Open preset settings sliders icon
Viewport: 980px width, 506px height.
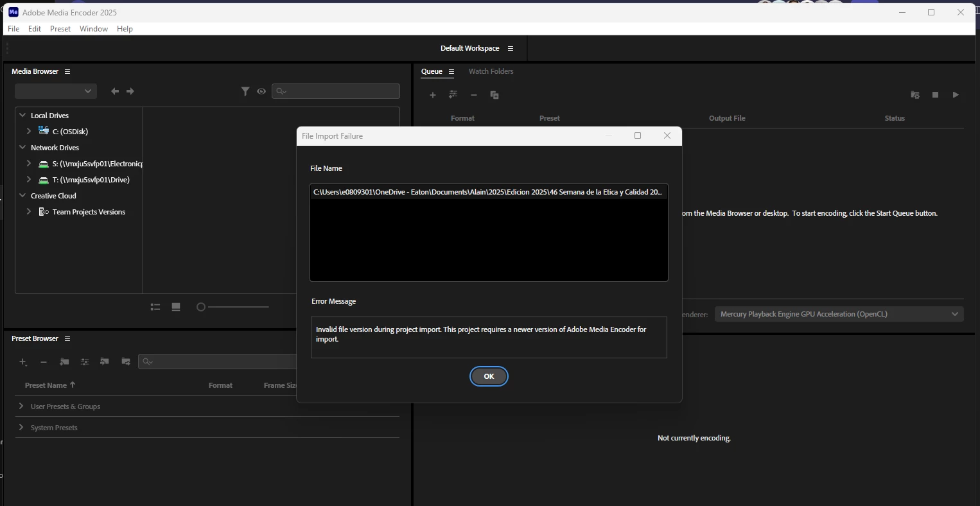point(84,362)
